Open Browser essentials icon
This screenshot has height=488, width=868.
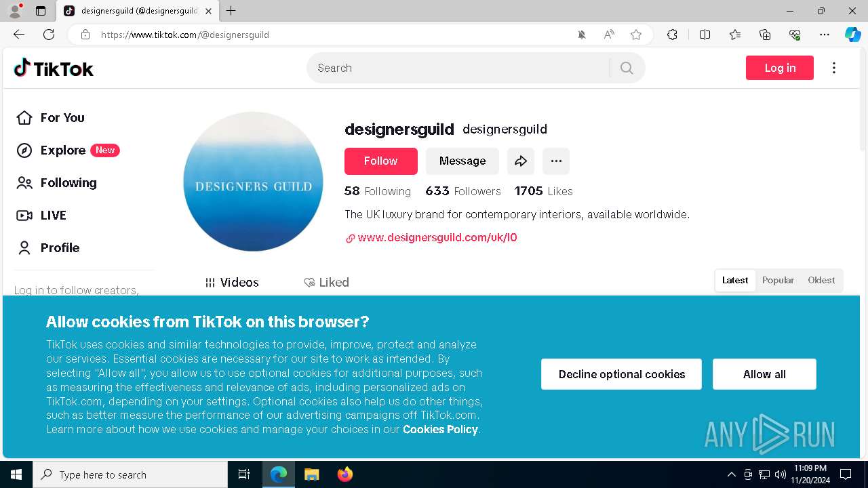795,35
